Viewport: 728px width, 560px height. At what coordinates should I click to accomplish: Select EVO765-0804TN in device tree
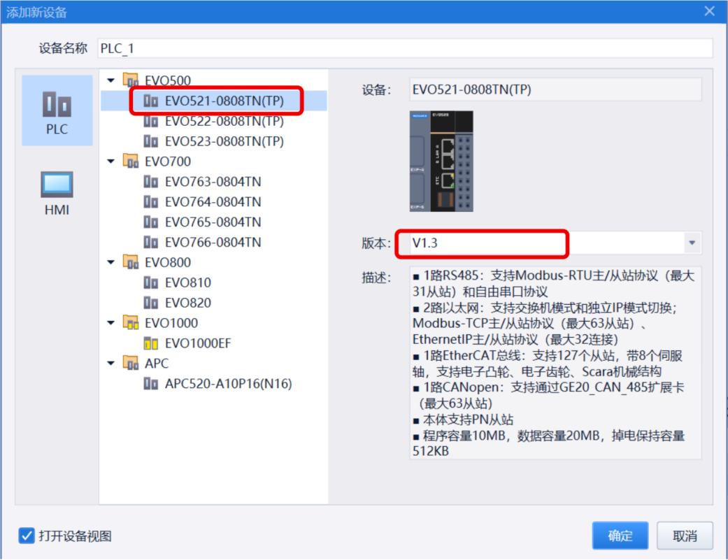tap(213, 222)
